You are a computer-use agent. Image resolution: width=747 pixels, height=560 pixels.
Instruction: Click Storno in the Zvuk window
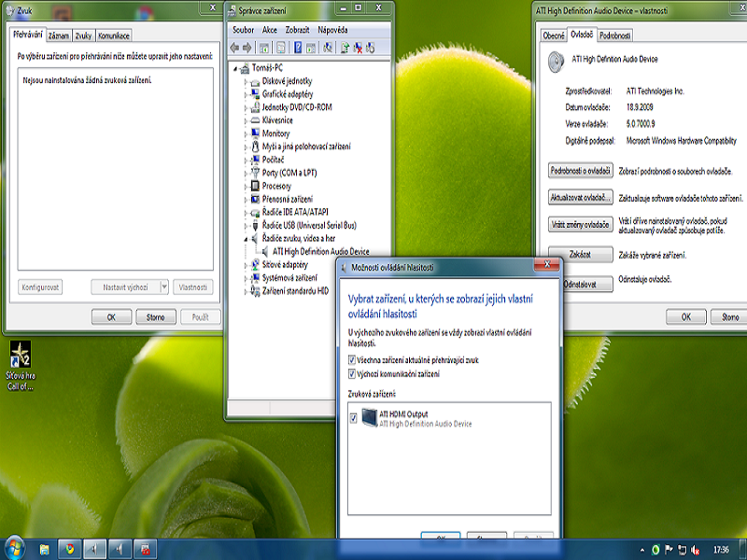point(155,316)
